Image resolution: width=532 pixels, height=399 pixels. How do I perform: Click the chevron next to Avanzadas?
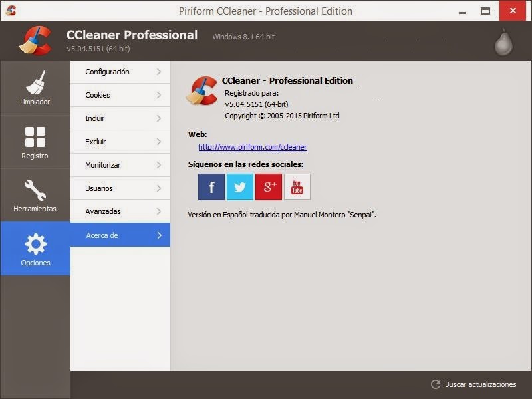coord(159,211)
